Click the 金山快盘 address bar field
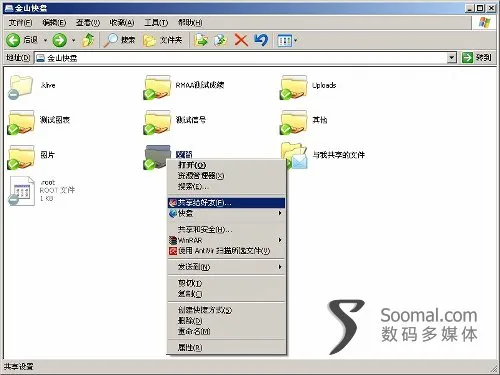Viewport: 500px width, 375px height. [246, 58]
